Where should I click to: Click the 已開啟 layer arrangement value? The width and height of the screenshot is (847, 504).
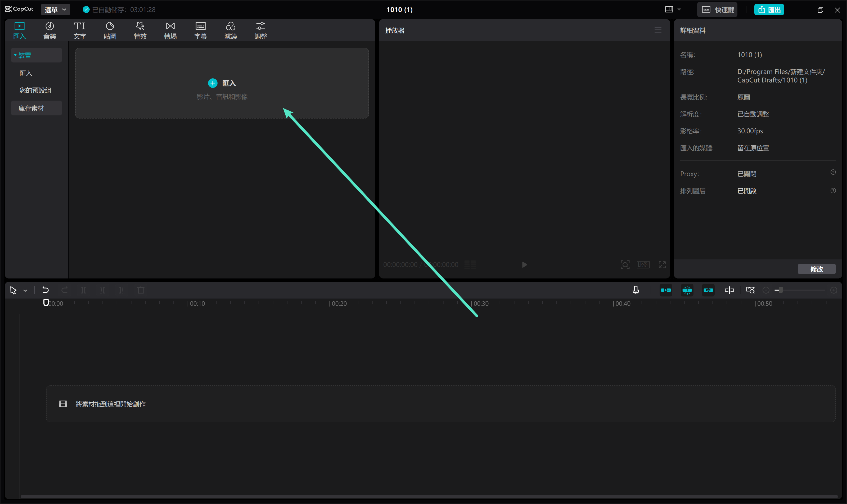click(x=747, y=191)
